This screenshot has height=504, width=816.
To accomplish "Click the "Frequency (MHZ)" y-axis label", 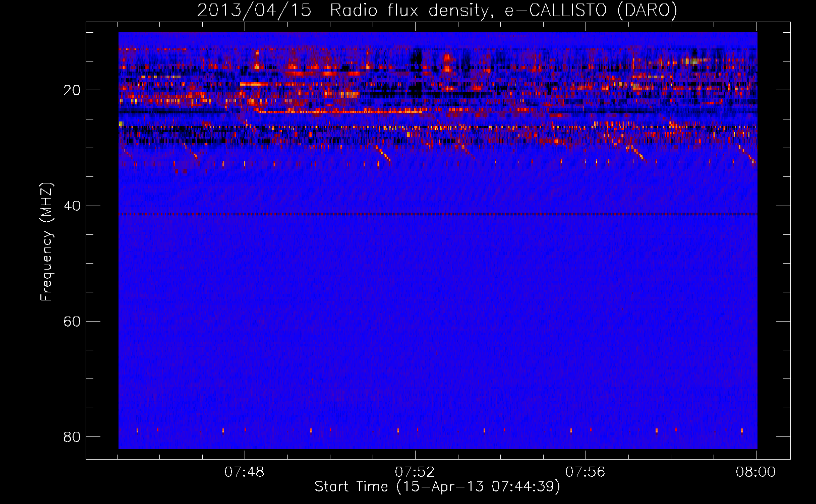I will [46, 242].
